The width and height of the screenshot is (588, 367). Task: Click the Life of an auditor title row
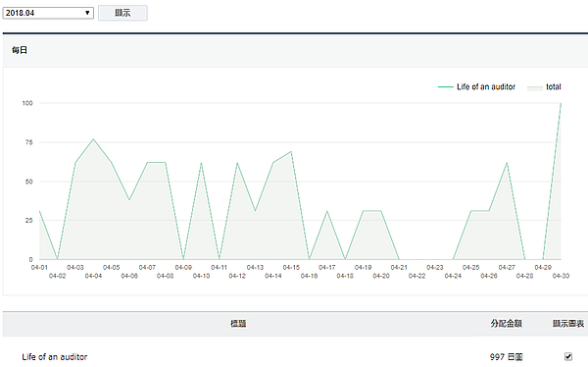(54, 356)
